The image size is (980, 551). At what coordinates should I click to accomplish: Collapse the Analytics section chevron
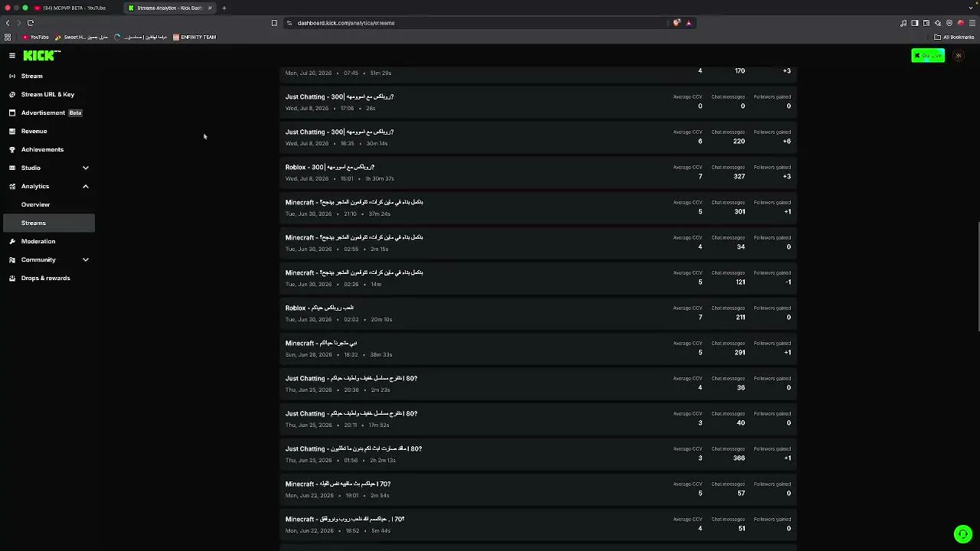click(x=86, y=186)
